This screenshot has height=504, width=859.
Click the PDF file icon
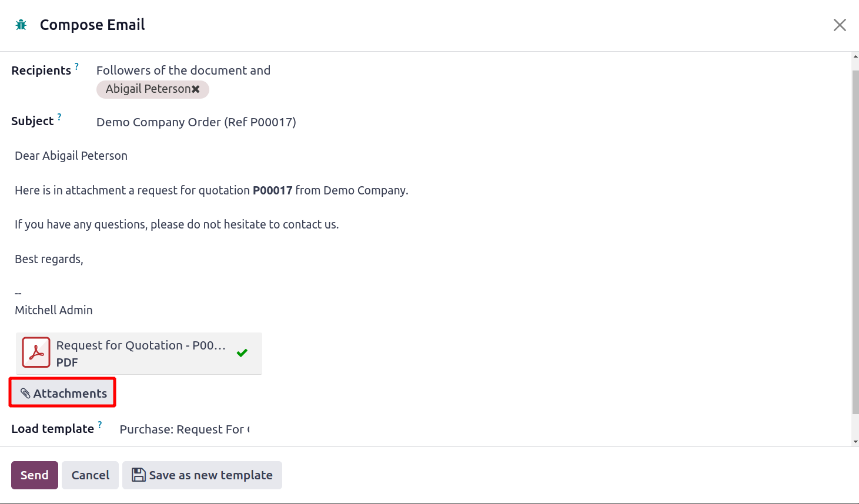click(36, 352)
